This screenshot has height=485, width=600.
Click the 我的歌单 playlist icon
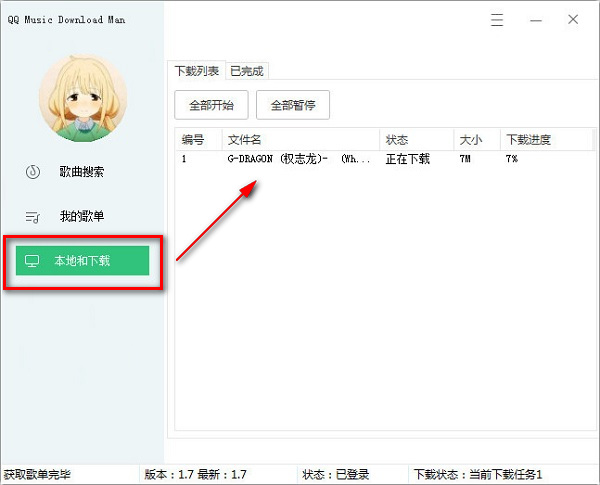(x=33, y=217)
